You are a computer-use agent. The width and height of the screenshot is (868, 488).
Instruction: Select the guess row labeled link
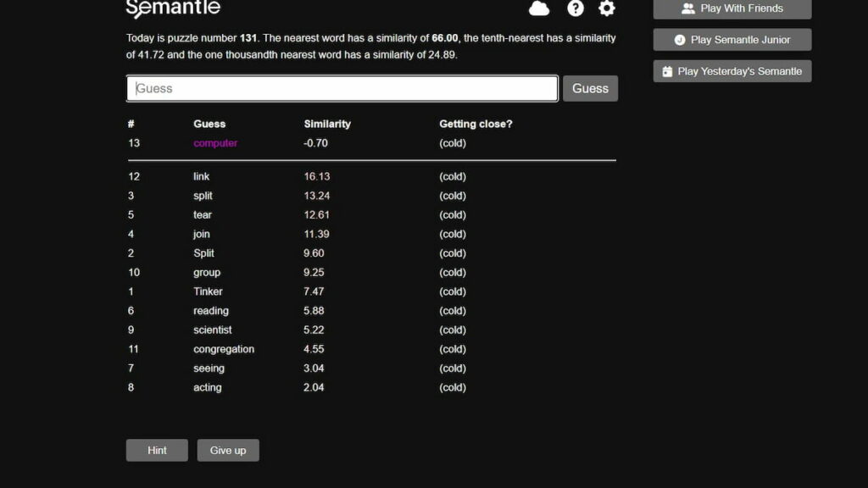(x=201, y=176)
